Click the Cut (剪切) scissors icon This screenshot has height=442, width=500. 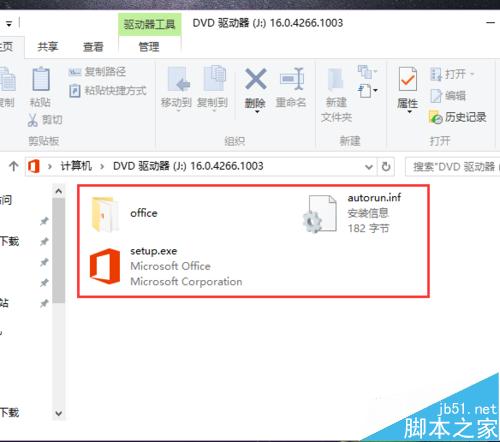(x=33, y=120)
